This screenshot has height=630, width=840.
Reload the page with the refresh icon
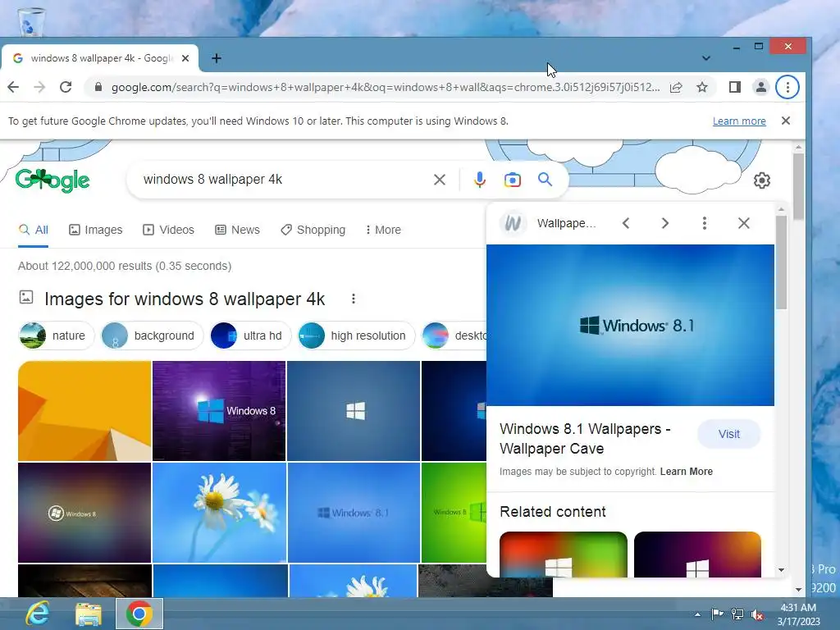click(x=66, y=87)
